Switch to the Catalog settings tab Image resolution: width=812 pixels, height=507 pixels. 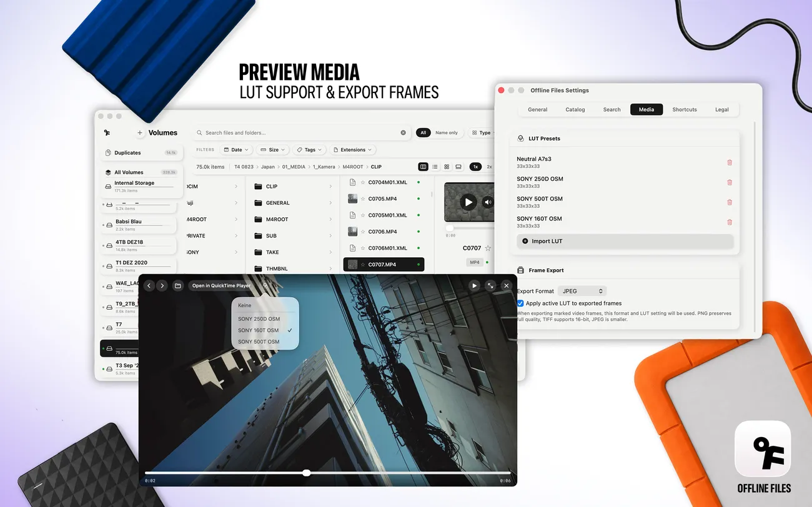pyautogui.click(x=575, y=109)
